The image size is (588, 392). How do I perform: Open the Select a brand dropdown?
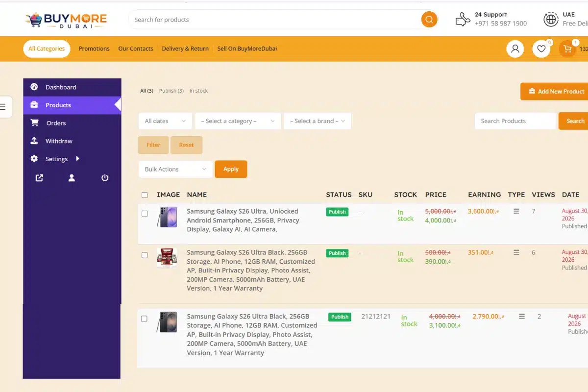pyautogui.click(x=318, y=121)
